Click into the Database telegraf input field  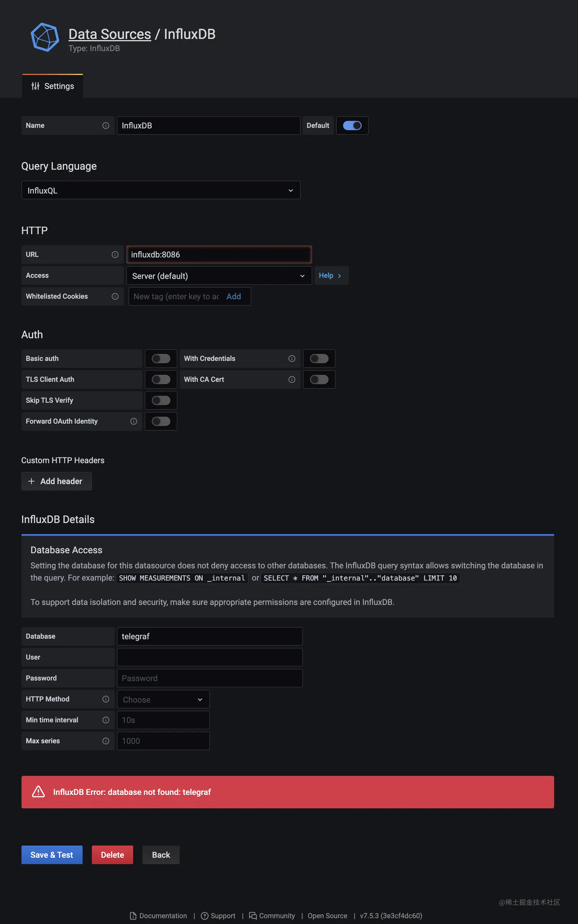209,636
